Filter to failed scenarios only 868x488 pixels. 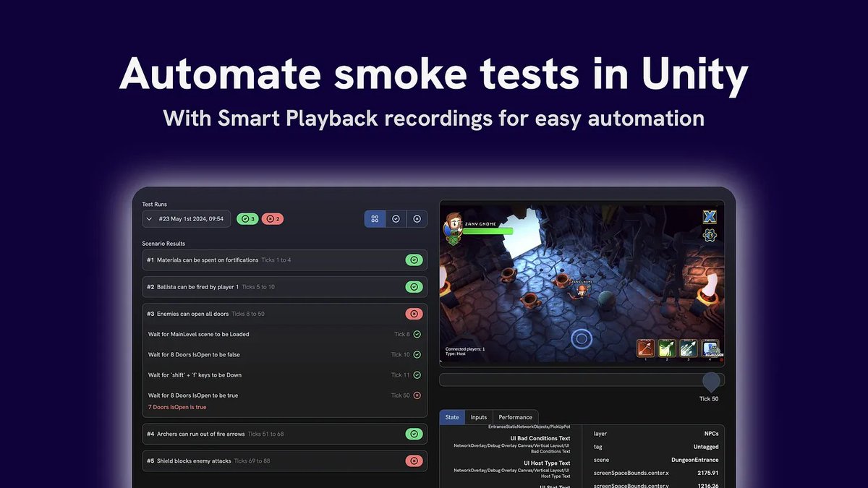(417, 218)
